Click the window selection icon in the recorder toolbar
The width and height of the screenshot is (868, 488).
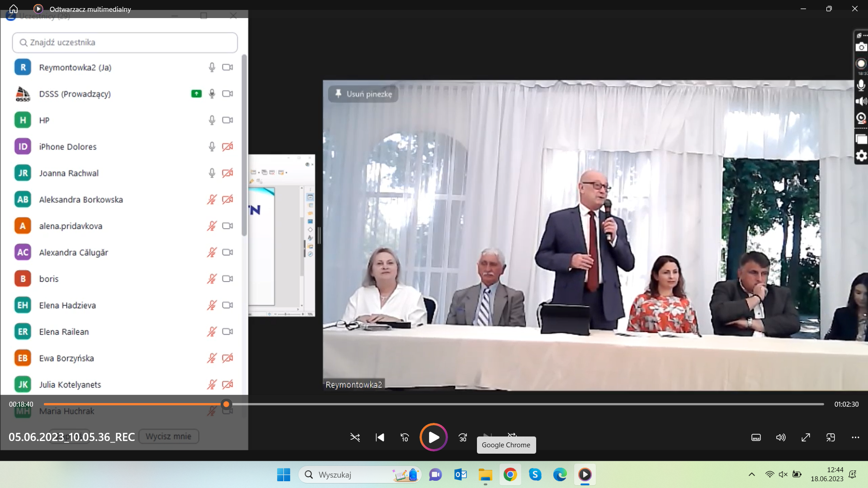point(861,139)
